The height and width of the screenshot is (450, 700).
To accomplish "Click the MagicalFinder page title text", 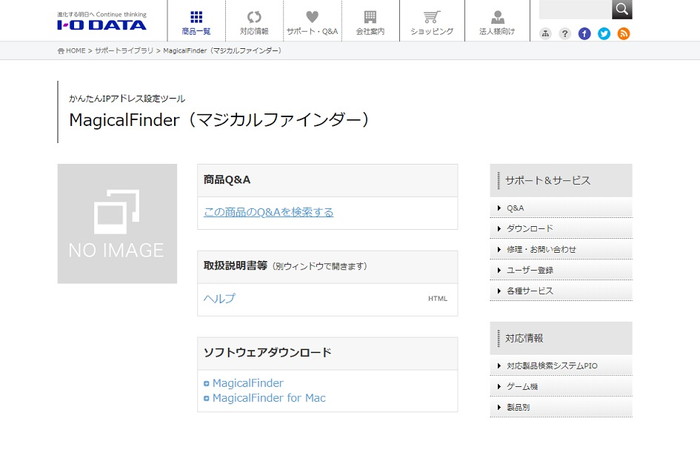I will click(219, 120).
